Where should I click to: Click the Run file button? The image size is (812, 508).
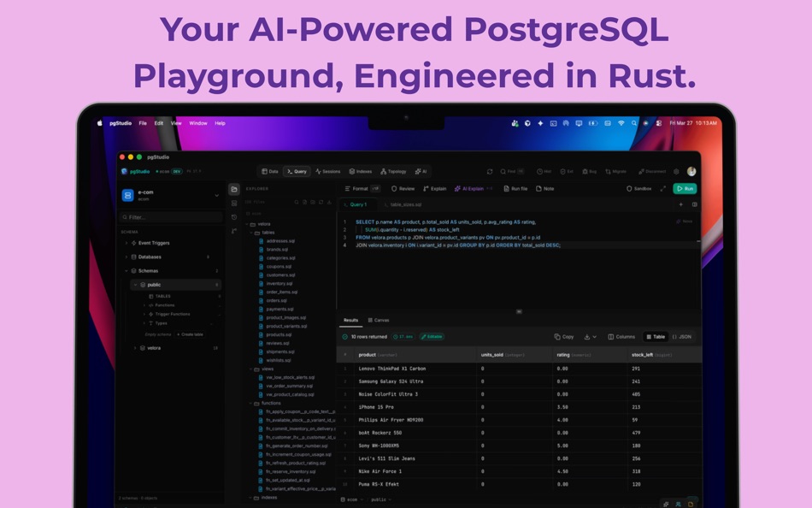click(515, 189)
